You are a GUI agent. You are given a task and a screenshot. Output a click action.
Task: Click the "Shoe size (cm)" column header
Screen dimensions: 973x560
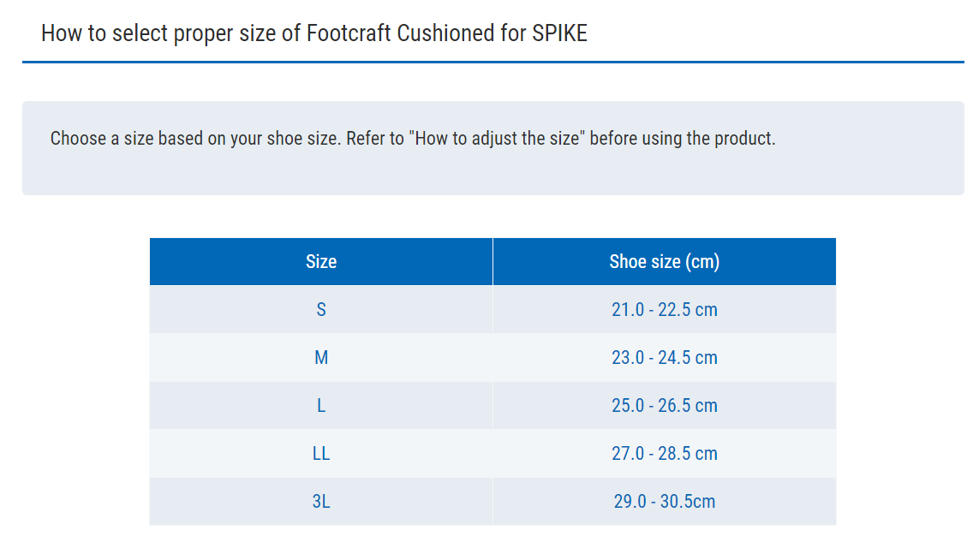(664, 262)
